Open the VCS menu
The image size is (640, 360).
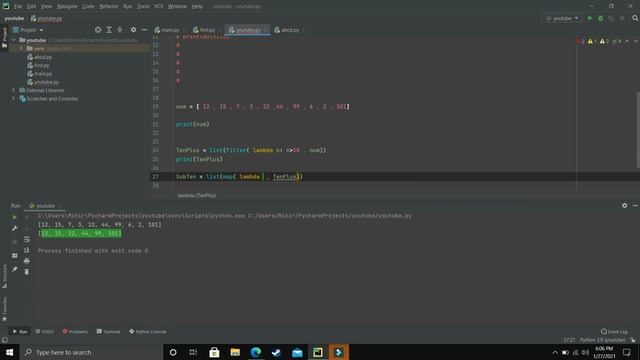point(158,7)
